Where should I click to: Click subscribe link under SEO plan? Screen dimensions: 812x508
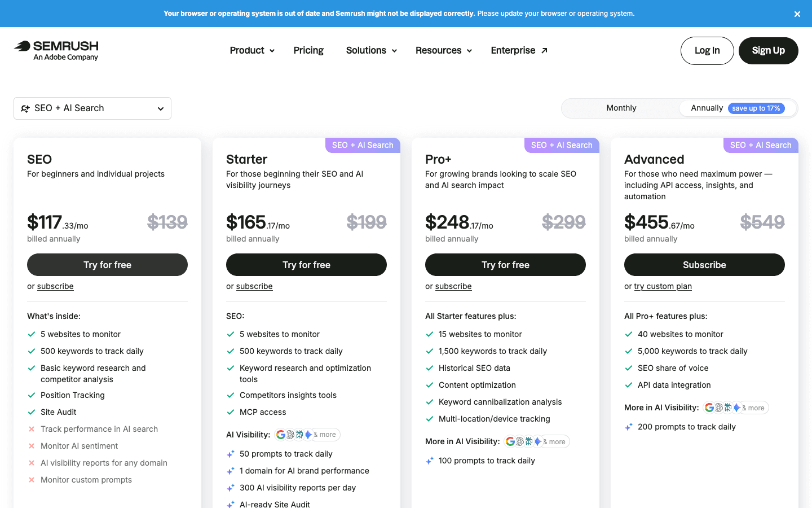coord(55,286)
